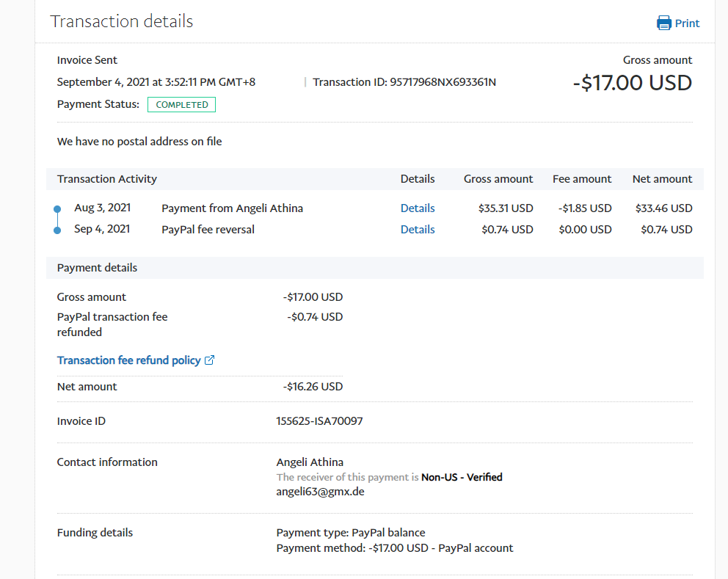Viewport: 728px width, 579px height.
Task: Click the email angeli63@gmx.de
Action: [320, 492]
